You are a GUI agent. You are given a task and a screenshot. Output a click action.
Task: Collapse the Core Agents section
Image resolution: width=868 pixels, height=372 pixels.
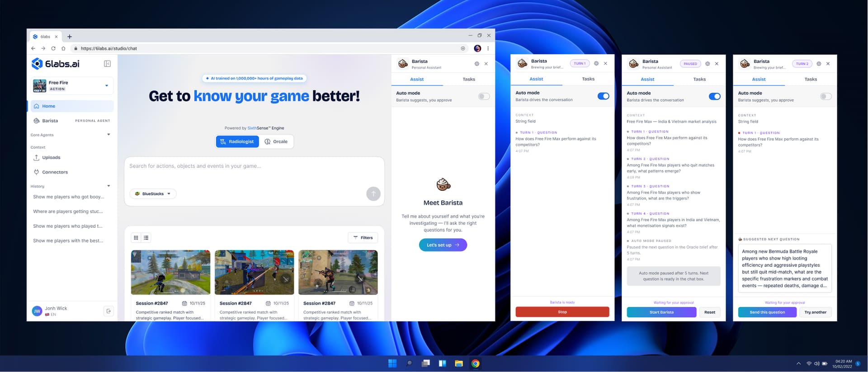[108, 135]
